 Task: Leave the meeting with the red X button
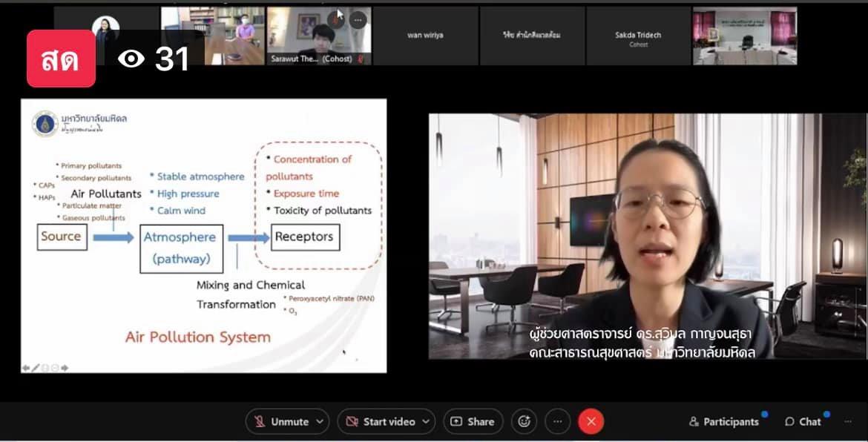[591, 421]
